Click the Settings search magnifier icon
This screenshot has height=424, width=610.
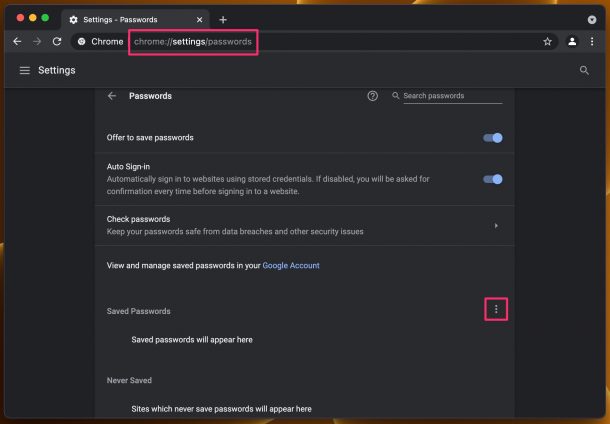coord(584,70)
